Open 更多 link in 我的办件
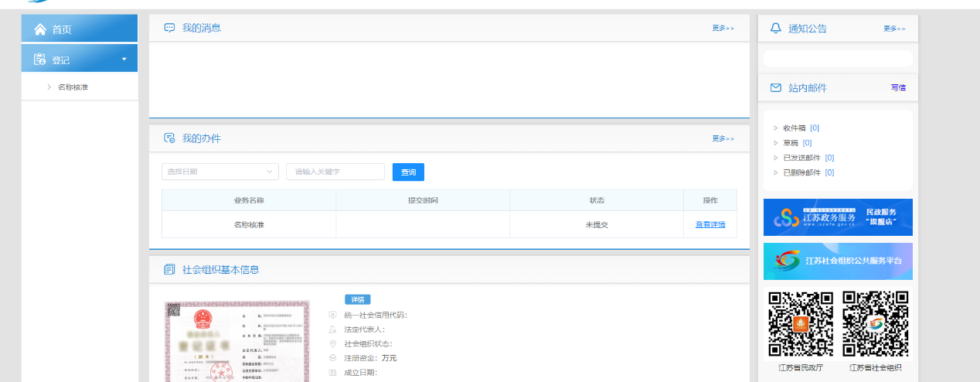The height and width of the screenshot is (382, 980). [723, 138]
